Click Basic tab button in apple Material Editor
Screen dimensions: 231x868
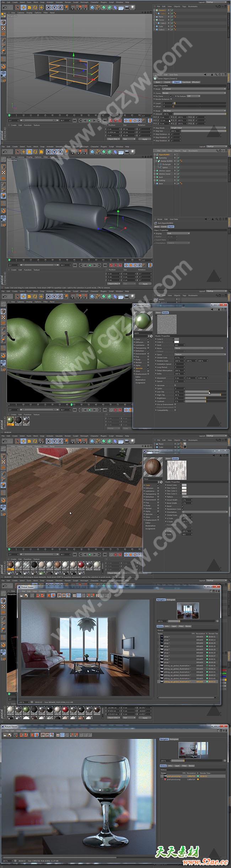(158, 313)
